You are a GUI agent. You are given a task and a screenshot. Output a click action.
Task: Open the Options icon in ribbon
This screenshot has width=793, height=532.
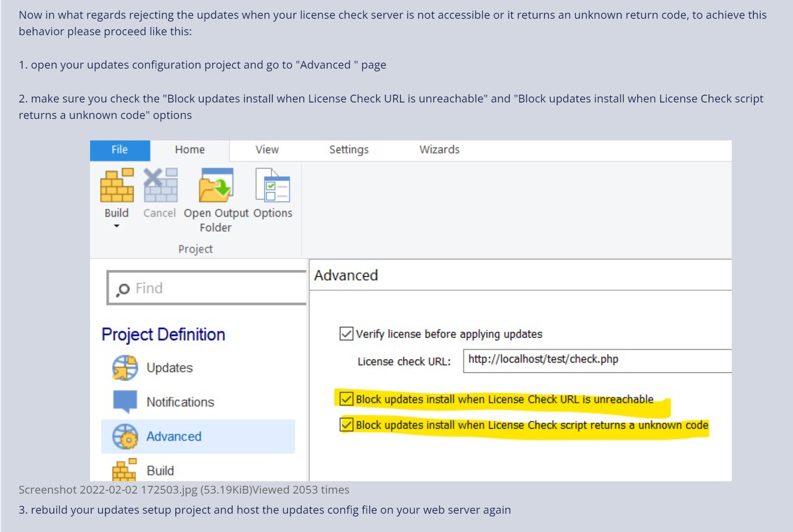click(x=273, y=186)
